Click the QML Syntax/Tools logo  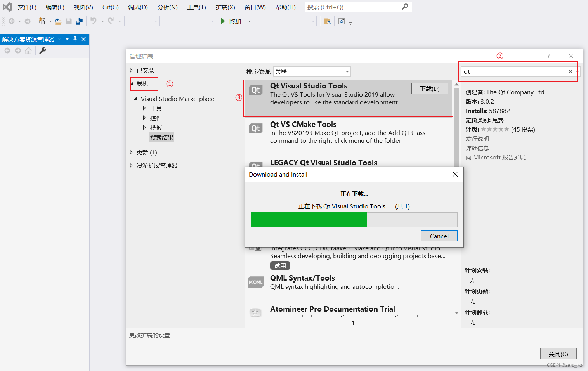pos(256,282)
